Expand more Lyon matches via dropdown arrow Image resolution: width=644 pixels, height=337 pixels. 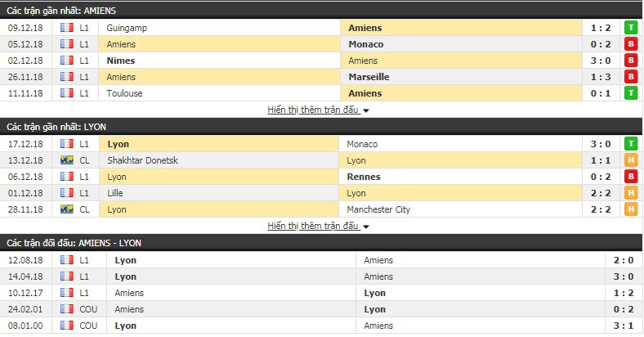pos(366,227)
